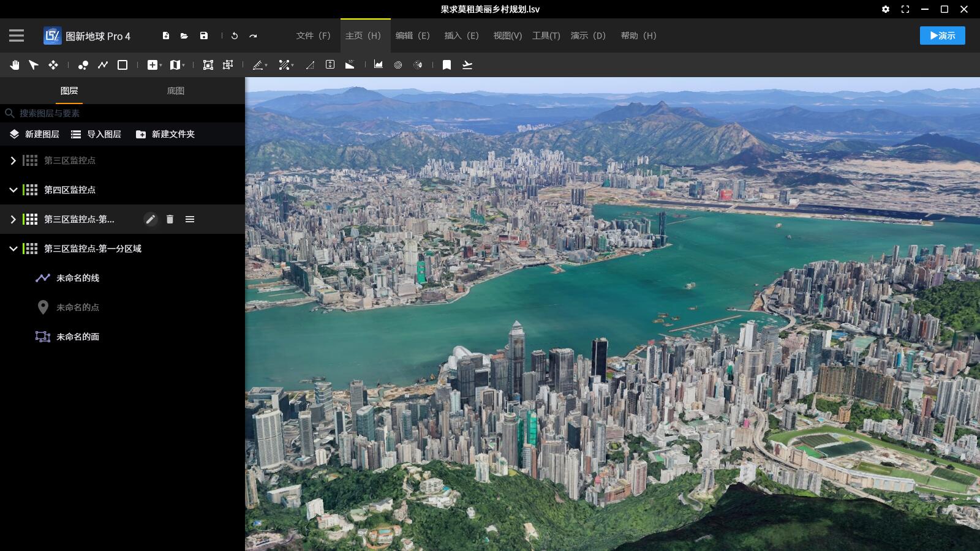Click the 新建图层 button
This screenshot has width=980, height=551.
tap(34, 134)
